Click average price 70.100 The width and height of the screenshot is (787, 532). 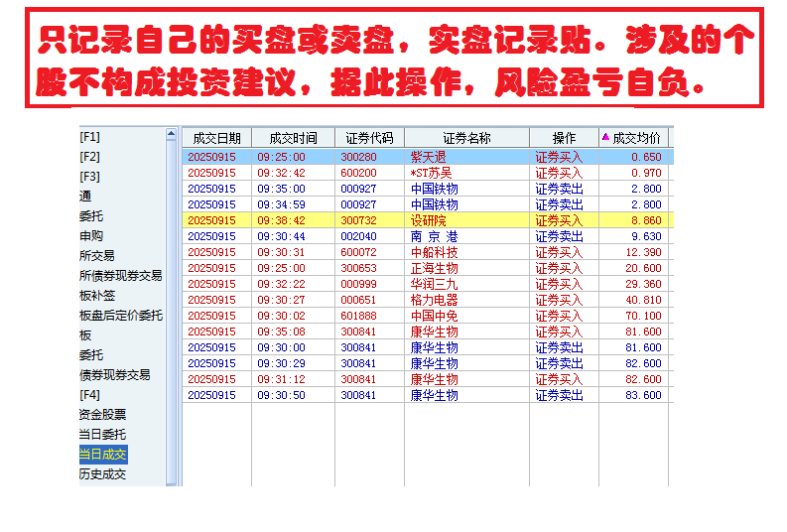[644, 317]
